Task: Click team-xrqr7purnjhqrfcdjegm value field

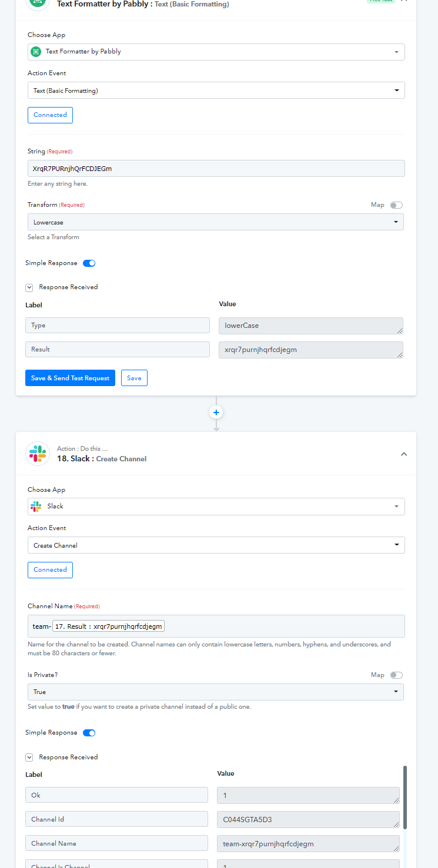Action: (308, 843)
